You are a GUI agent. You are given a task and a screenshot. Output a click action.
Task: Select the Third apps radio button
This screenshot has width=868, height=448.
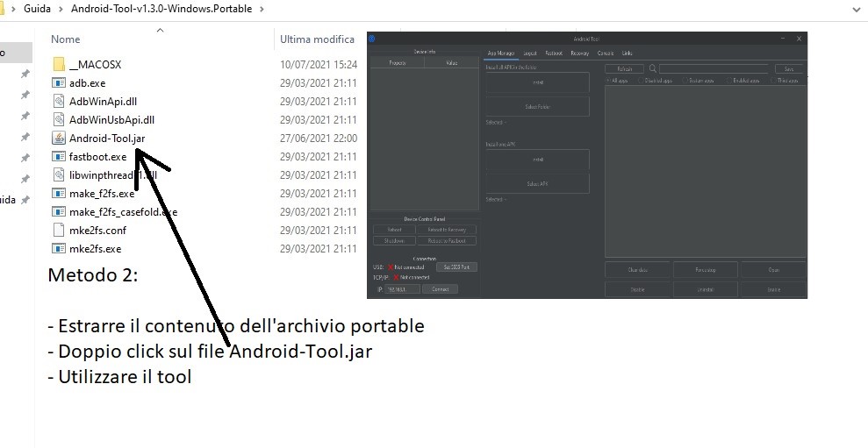(x=774, y=81)
